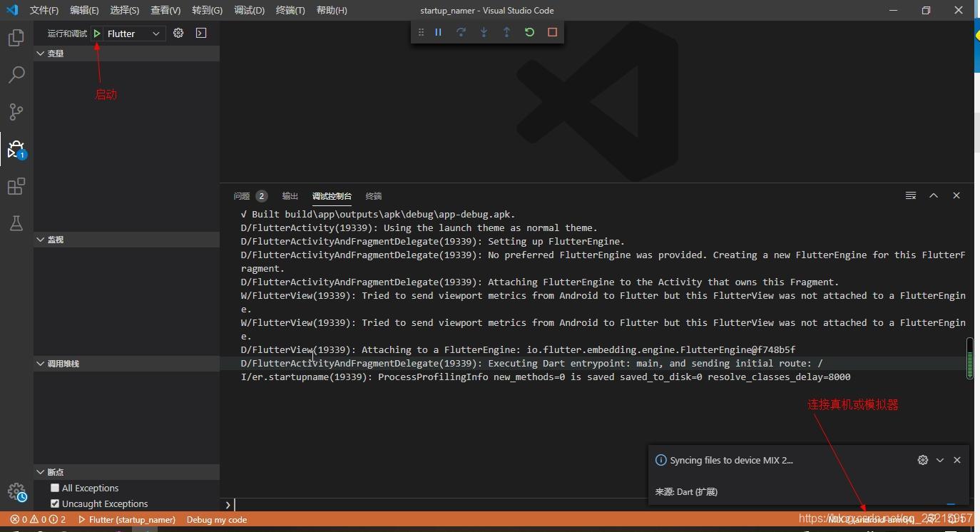Viewport: 980px width, 532px height.
Task: Open the Extensions view
Action: [16, 186]
